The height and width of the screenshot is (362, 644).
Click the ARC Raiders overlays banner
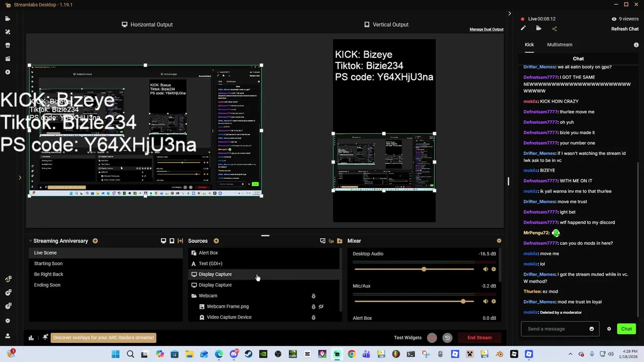[x=103, y=338]
